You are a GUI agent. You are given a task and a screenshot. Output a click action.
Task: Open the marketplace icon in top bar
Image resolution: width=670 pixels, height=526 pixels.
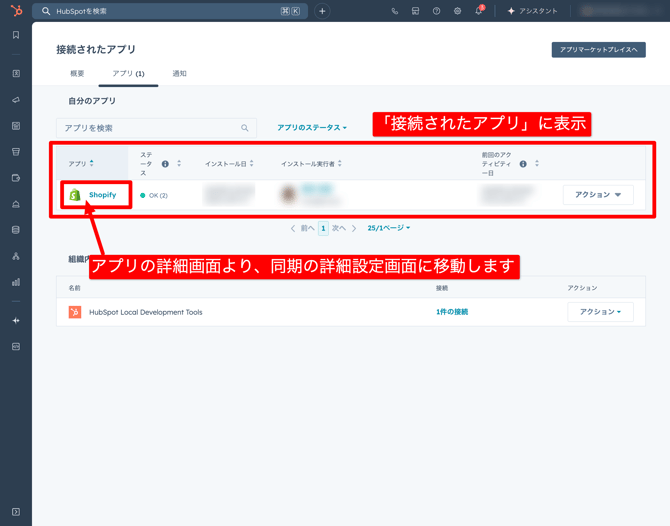pos(415,11)
